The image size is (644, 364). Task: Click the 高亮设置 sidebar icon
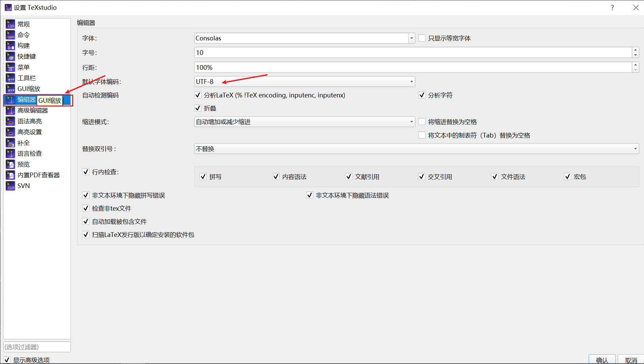click(10, 132)
